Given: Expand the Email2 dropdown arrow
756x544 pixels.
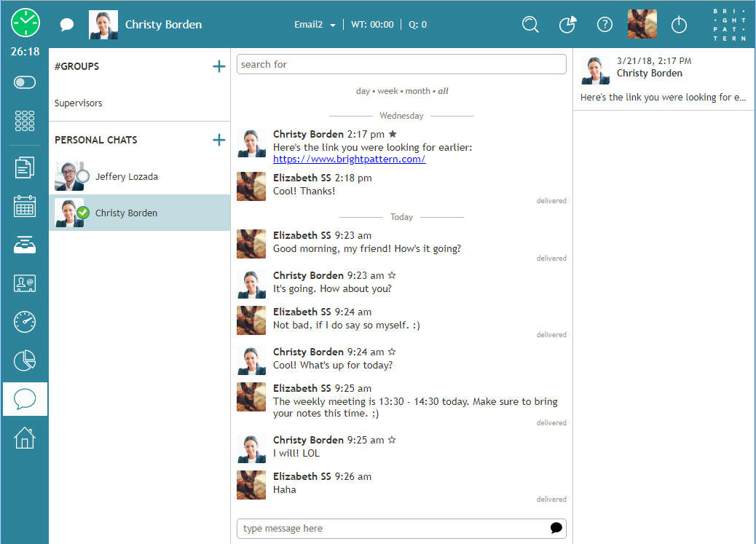Looking at the screenshot, I should tap(333, 25).
